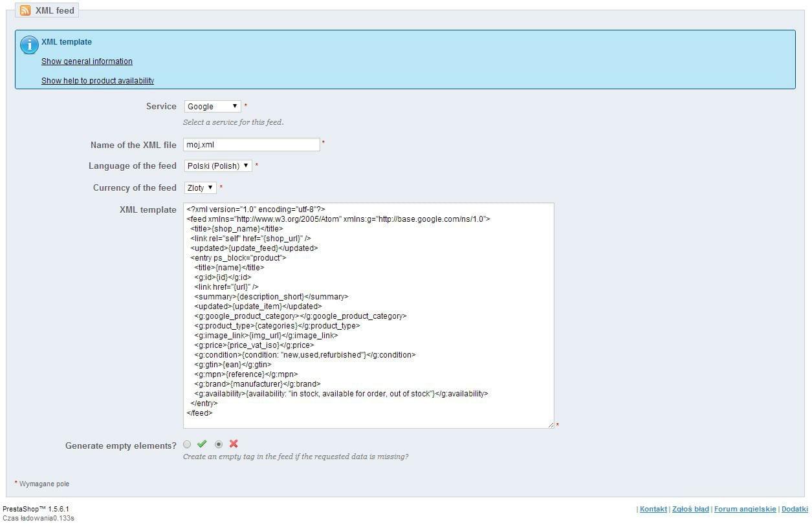
Task: Click the red X icon
Action: (x=234, y=444)
